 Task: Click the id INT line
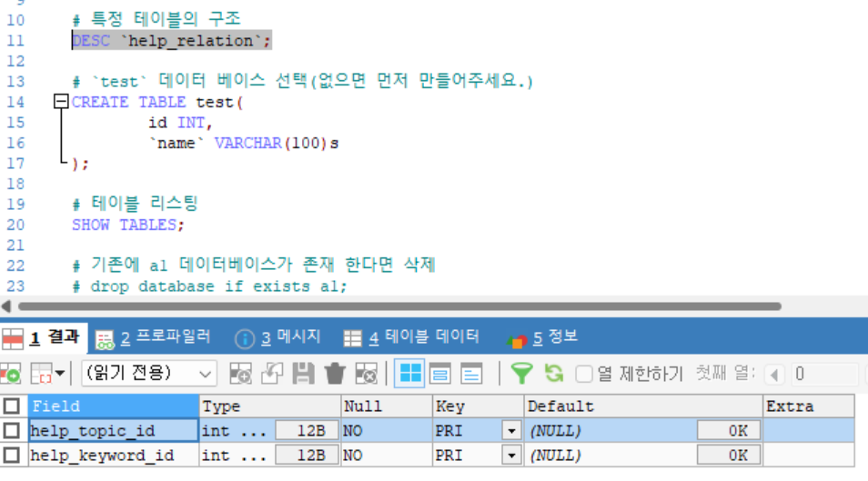pyautogui.click(x=180, y=123)
